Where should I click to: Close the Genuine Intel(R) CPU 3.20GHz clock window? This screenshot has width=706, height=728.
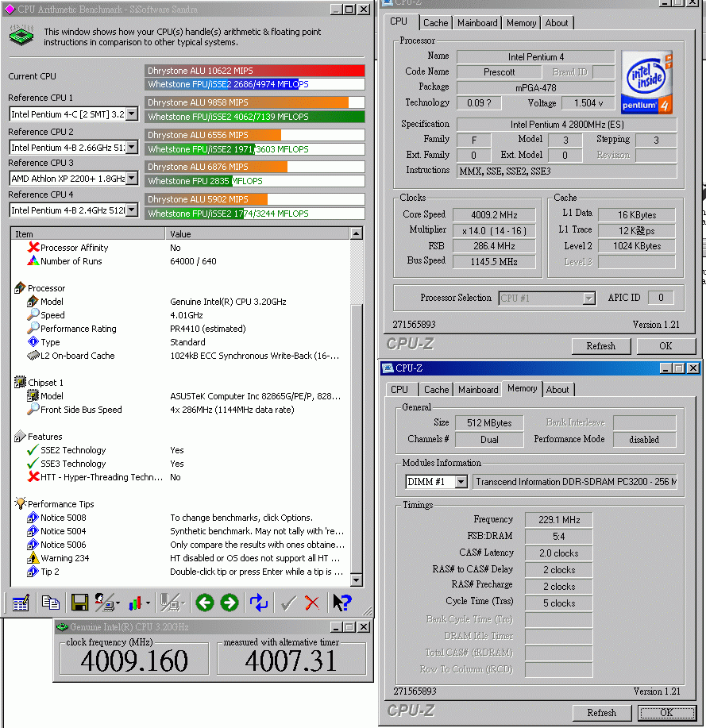(365, 627)
